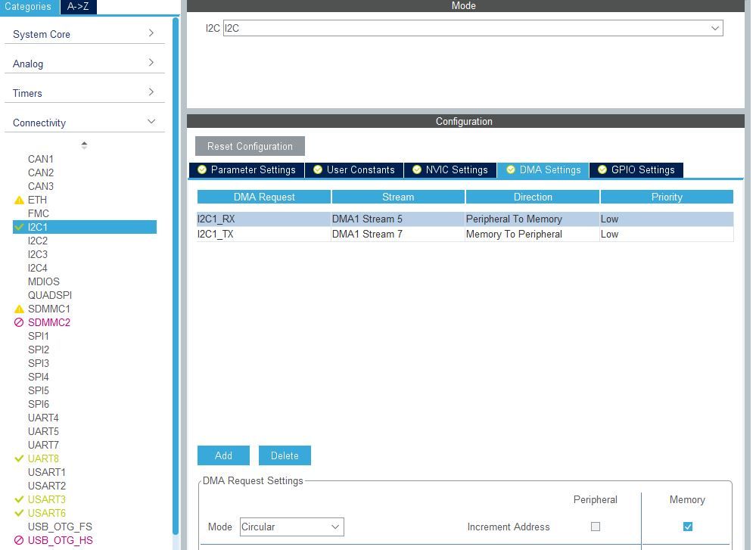The image size is (756, 550).
Task: Click the USART6 green checkmark icon
Action: 19,513
